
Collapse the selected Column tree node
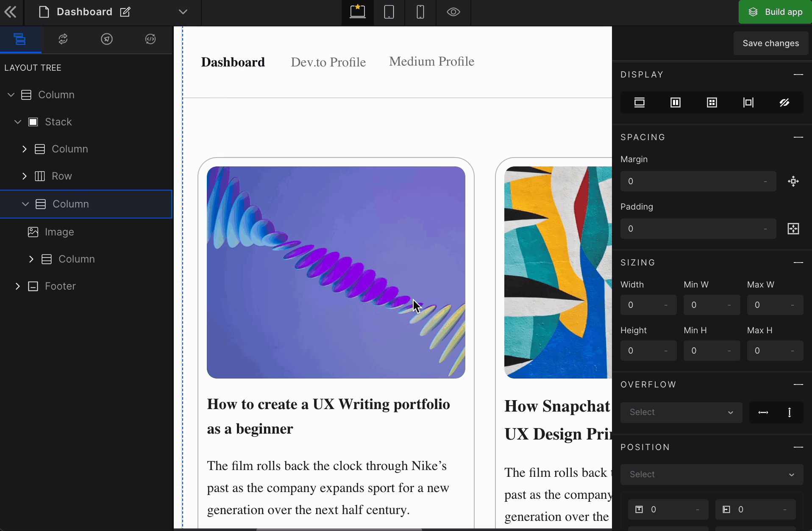click(x=25, y=204)
